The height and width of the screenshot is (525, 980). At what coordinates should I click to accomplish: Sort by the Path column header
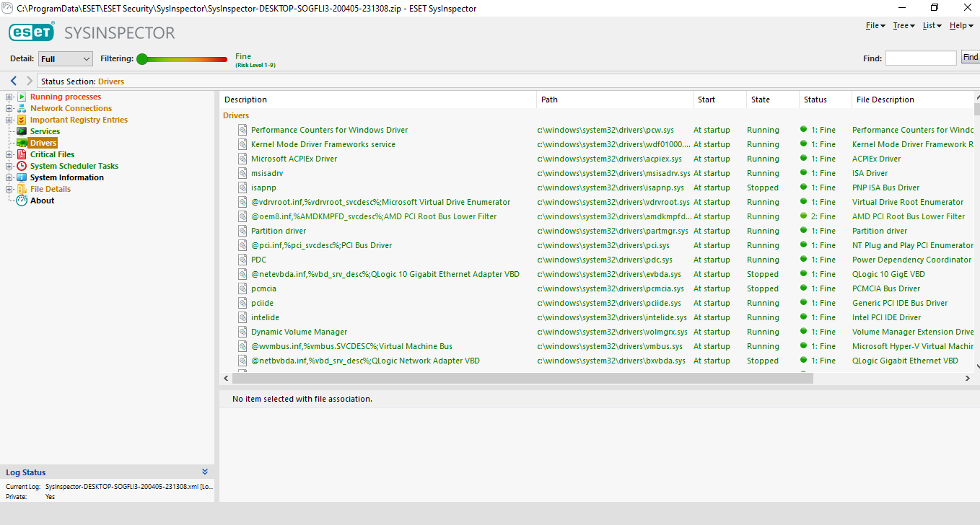click(615, 100)
